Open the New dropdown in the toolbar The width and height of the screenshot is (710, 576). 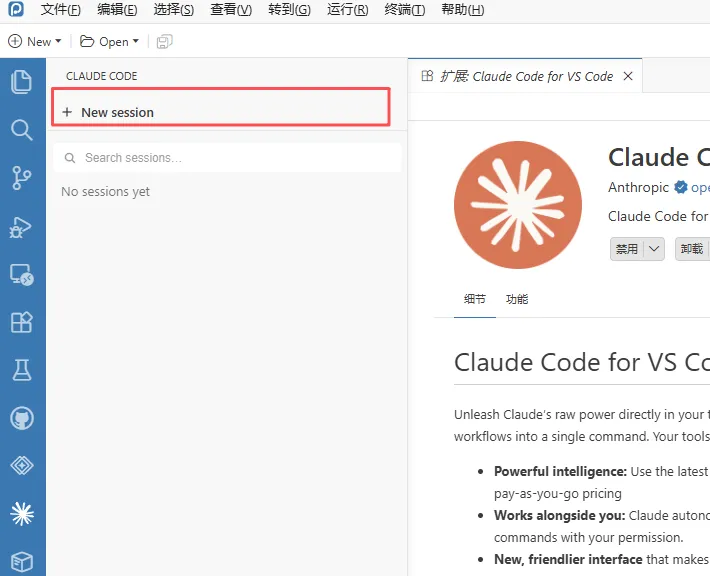pos(35,42)
